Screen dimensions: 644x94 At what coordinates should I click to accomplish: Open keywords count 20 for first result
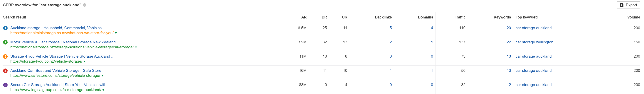(509, 28)
